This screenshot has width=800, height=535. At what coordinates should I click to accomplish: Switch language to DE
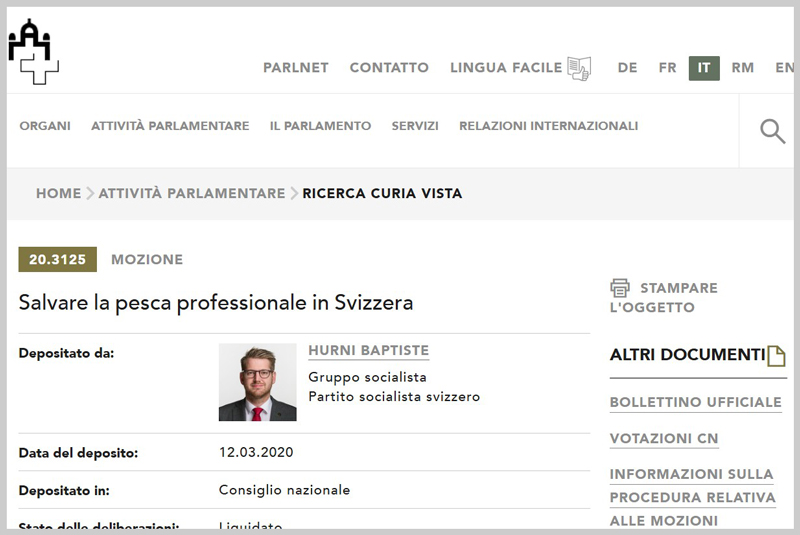(x=627, y=68)
